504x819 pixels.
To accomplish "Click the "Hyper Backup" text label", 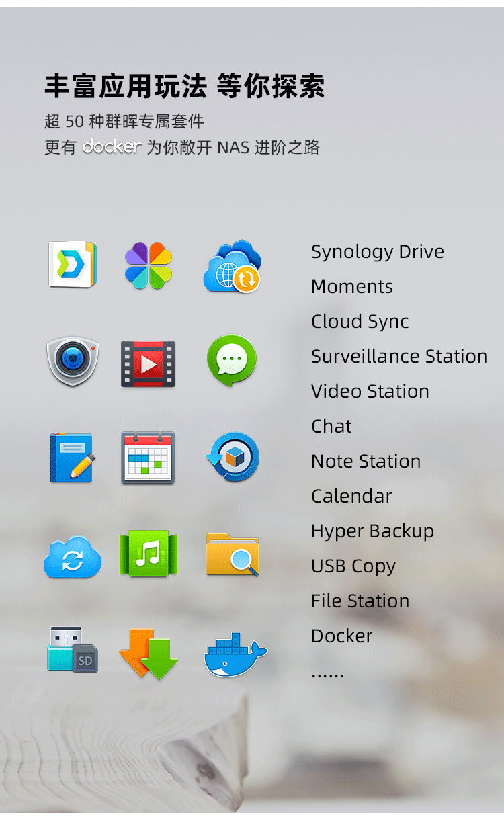I will pos(372,531).
